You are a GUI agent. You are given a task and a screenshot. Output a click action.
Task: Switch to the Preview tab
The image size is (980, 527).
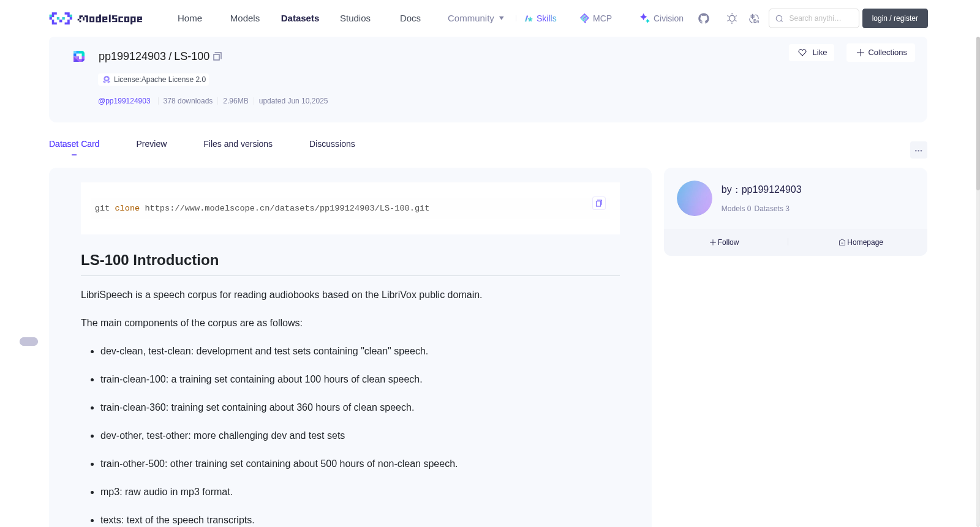point(151,144)
